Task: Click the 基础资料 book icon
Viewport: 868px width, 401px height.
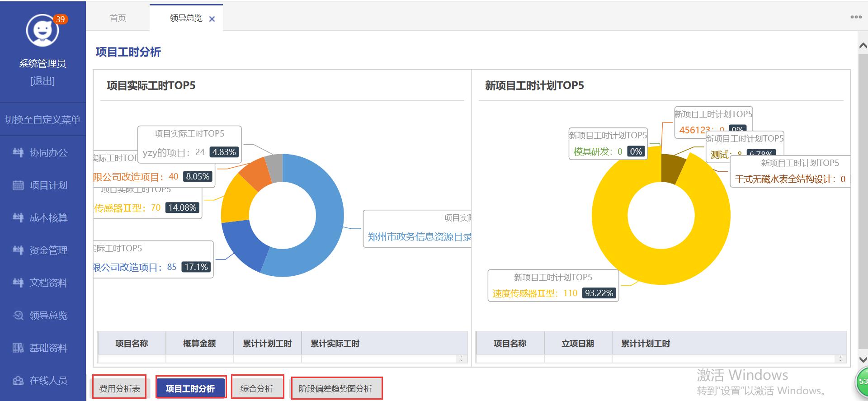Action: [x=18, y=348]
